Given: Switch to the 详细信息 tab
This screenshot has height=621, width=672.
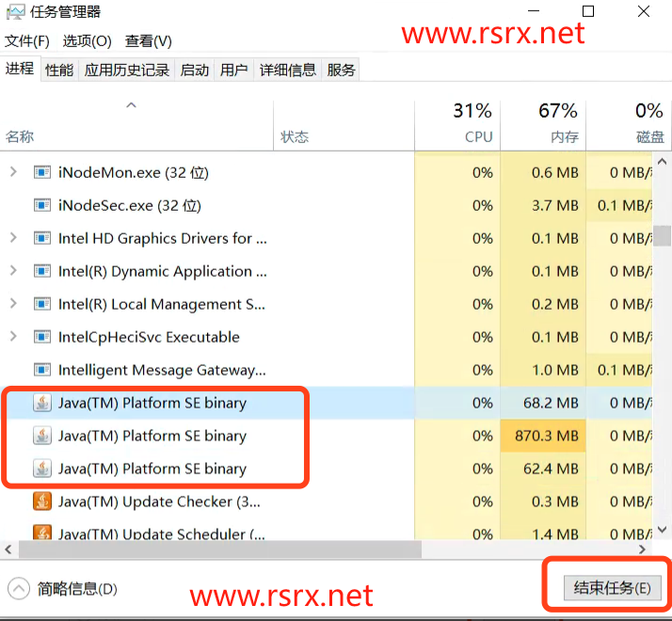Looking at the screenshot, I should coord(288,70).
